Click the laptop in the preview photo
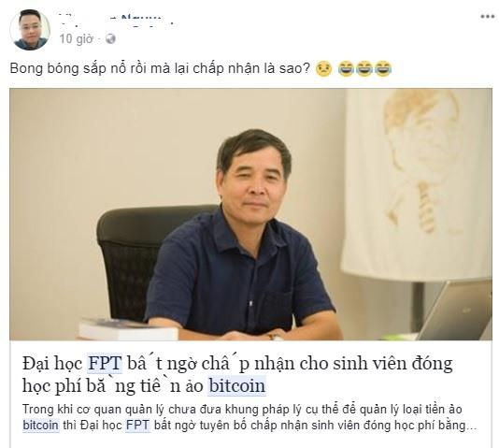 (x=455, y=311)
